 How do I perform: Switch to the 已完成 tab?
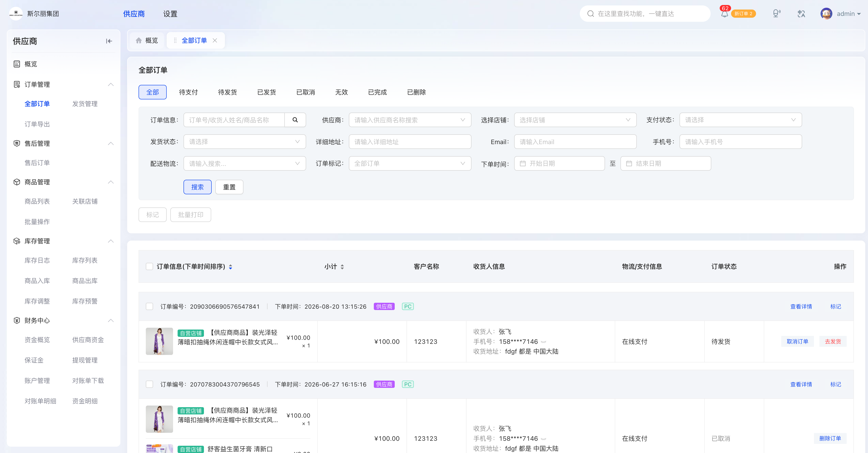[377, 92]
